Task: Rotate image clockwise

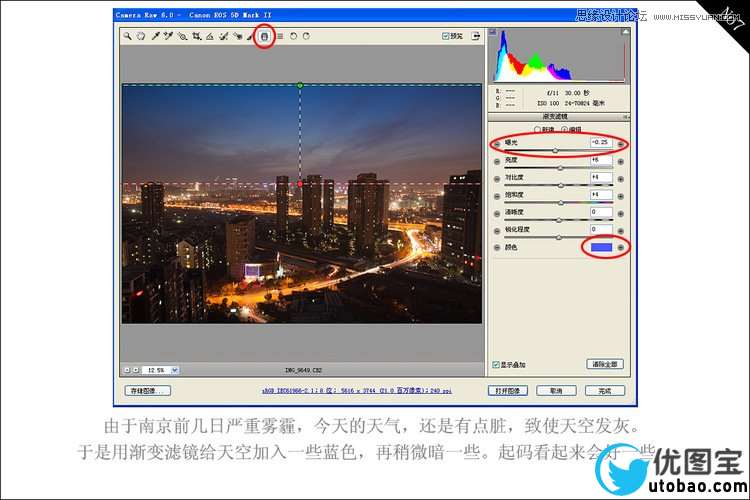Action: click(306, 36)
